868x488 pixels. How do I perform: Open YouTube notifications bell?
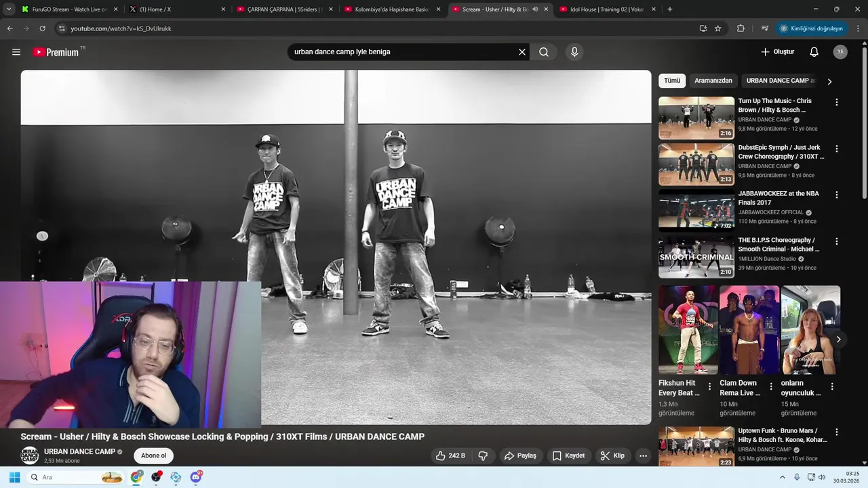coord(814,52)
